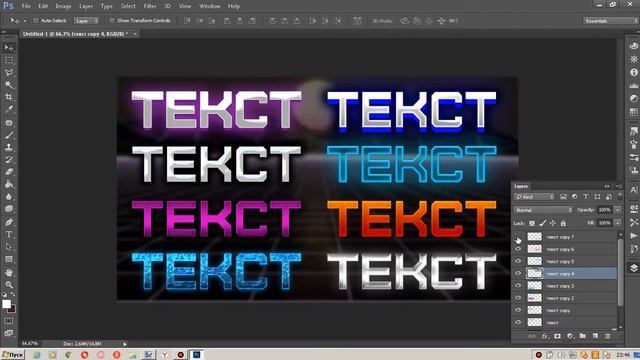Image resolution: width=640 pixels, height=360 pixels.
Task: Select the Eyedropper tool
Action: (9, 109)
